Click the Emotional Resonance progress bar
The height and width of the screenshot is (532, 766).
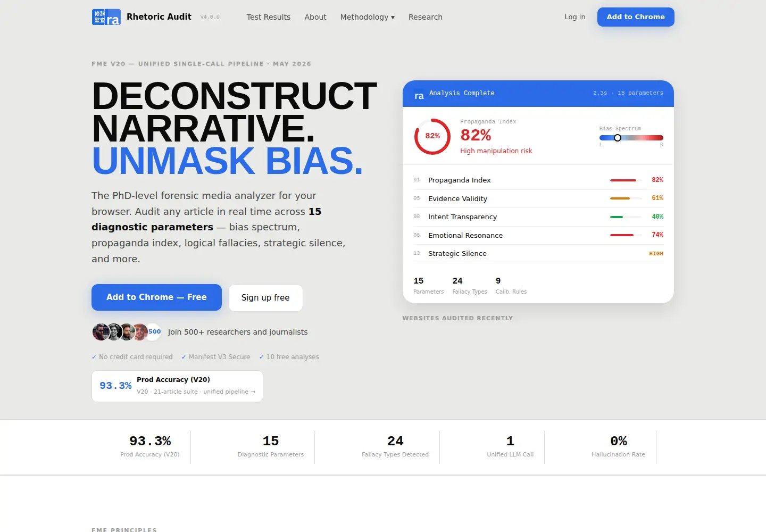pyautogui.click(x=626, y=235)
